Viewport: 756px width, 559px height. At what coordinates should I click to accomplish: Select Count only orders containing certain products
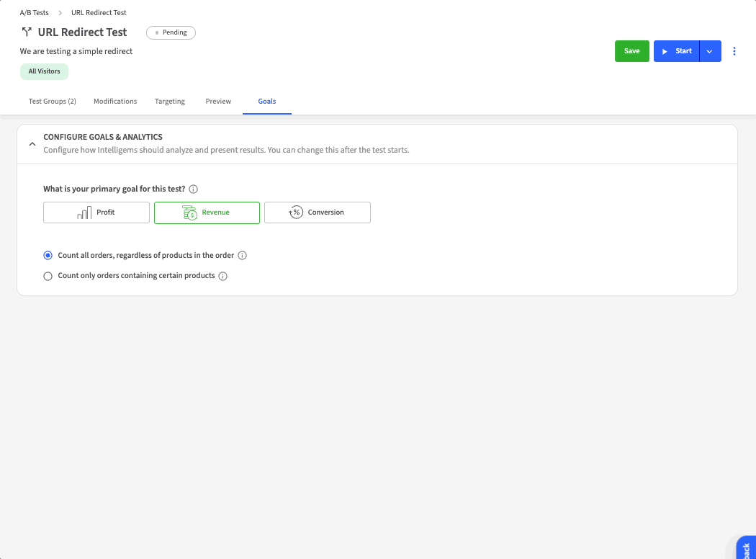pos(48,276)
